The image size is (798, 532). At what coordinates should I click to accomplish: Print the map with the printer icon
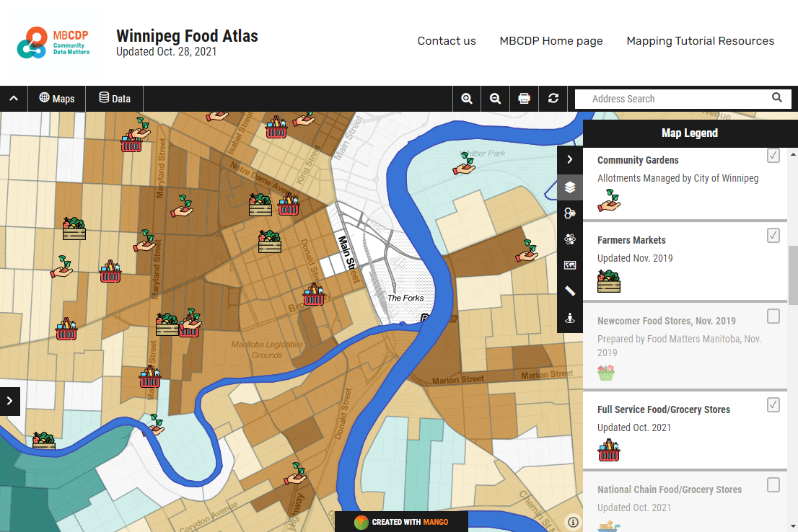coord(525,99)
